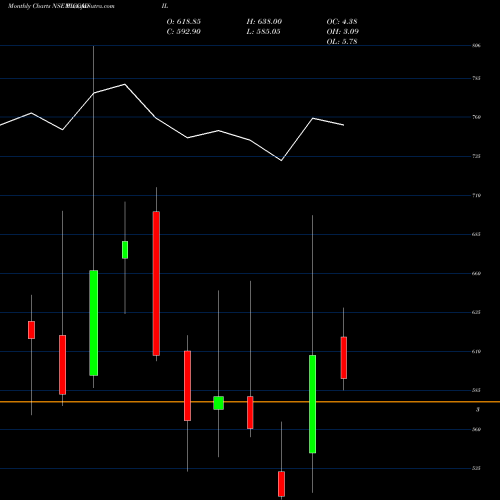Click the 806 price axis label
500x500 pixels.
coord(476,46)
